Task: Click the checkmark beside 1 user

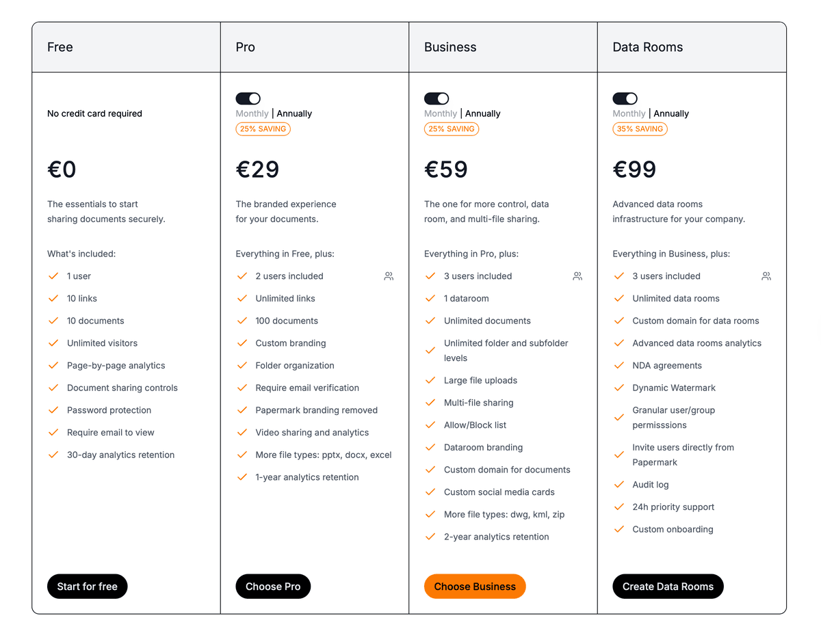Action: (x=53, y=276)
